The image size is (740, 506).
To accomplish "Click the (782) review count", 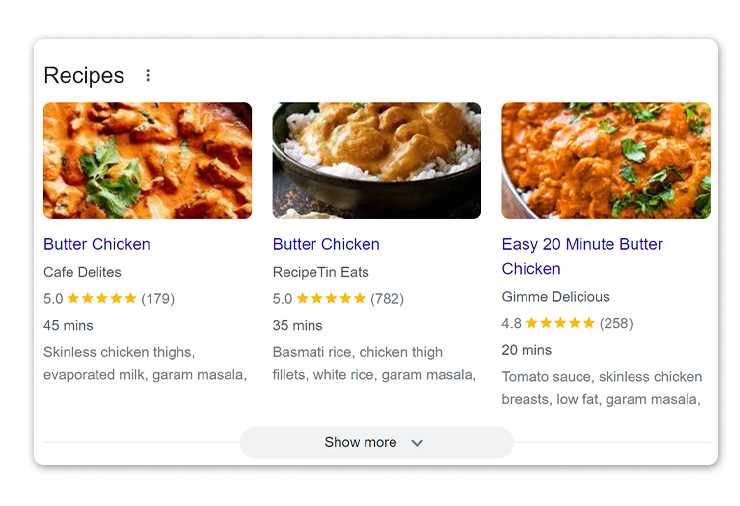I will (x=387, y=298).
